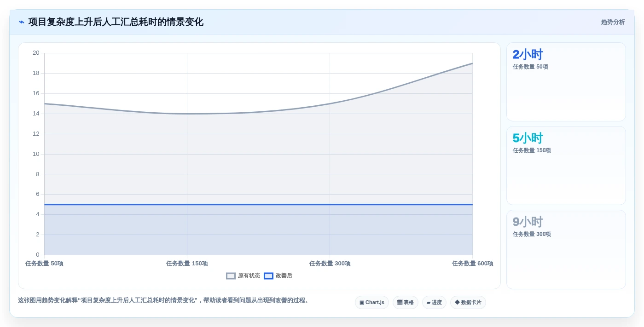Click the lightning icon beside the title

(22, 22)
